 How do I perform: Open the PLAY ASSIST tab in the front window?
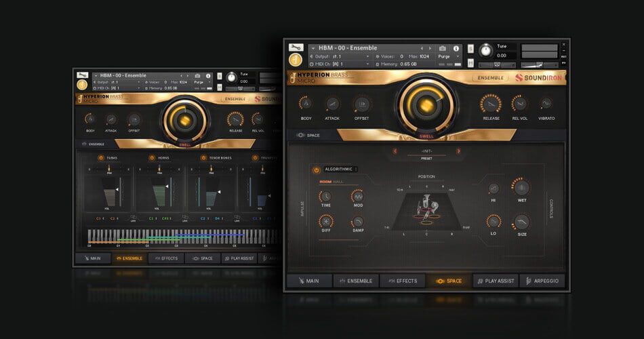495,281
